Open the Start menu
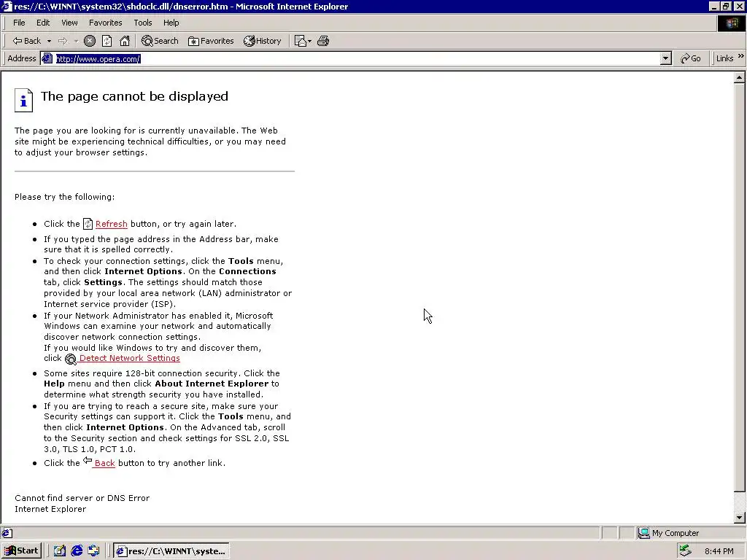747x560 pixels. click(x=22, y=551)
